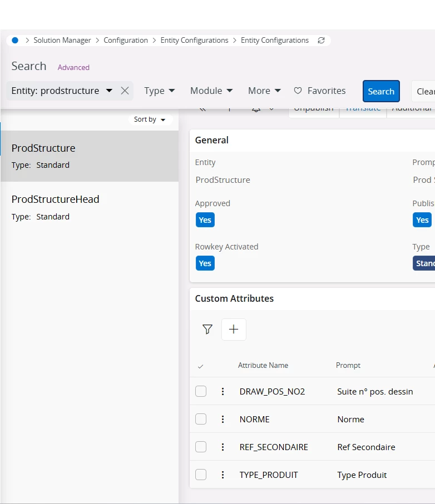435x504 pixels.
Task: Click the refresh icon in the breadcrumb
Action: pyautogui.click(x=321, y=41)
